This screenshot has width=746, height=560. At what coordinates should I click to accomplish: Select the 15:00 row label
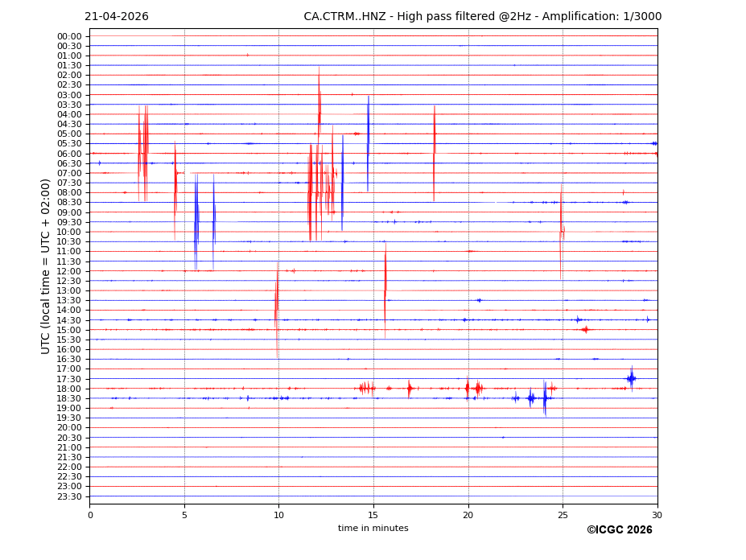[69, 330]
